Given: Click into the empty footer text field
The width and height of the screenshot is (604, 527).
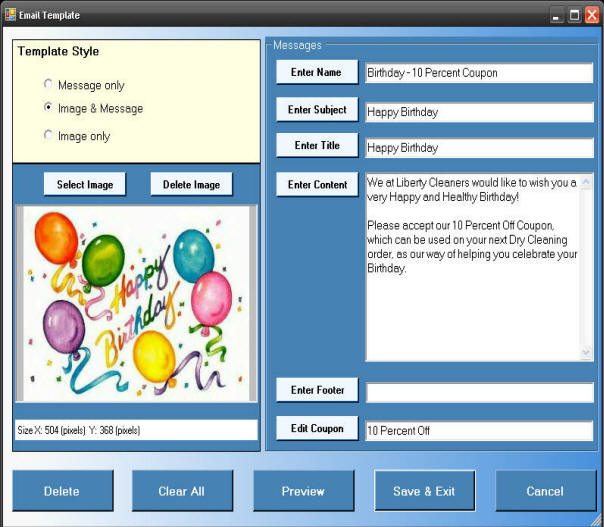Looking at the screenshot, I should point(479,392).
